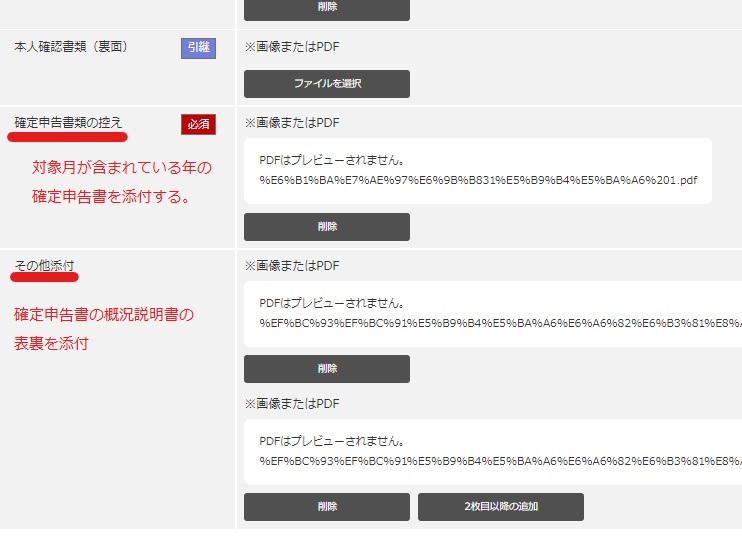Click ファイルを選択 for 本人確認書類（裏面）
The image size is (742, 552).
click(327, 84)
